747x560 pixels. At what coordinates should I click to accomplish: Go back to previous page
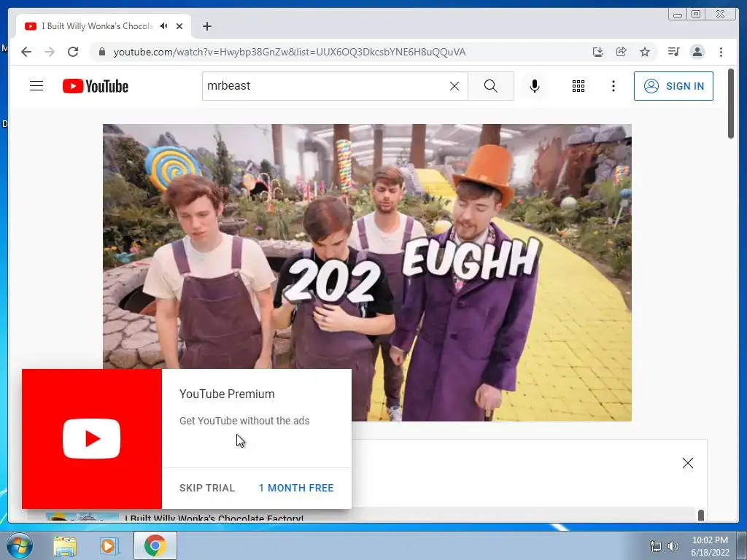[26, 52]
